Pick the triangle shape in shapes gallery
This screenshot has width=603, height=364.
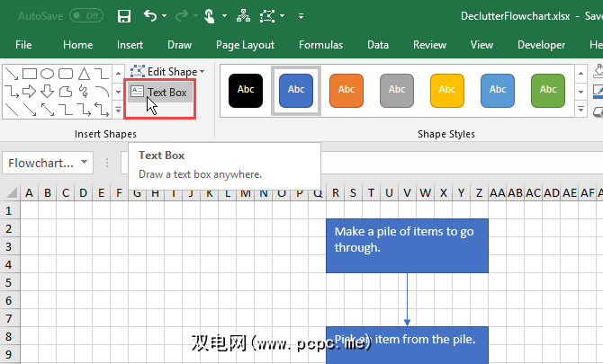coord(84,74)
